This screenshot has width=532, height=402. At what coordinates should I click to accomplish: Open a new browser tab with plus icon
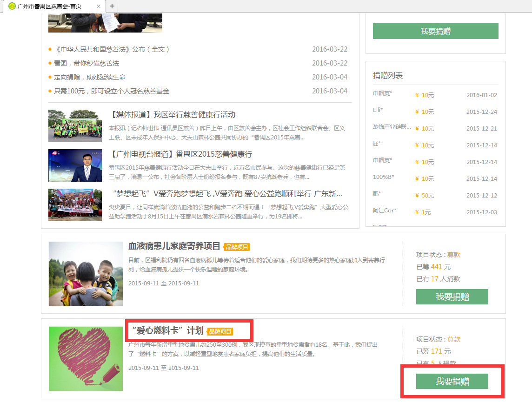(112, 6)
